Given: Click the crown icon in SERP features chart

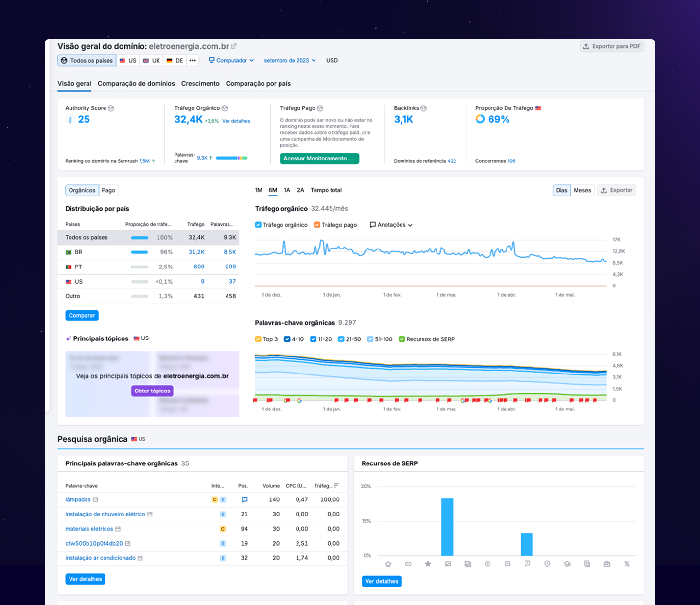Looking at the screenshot, I should tap(388, 564).
